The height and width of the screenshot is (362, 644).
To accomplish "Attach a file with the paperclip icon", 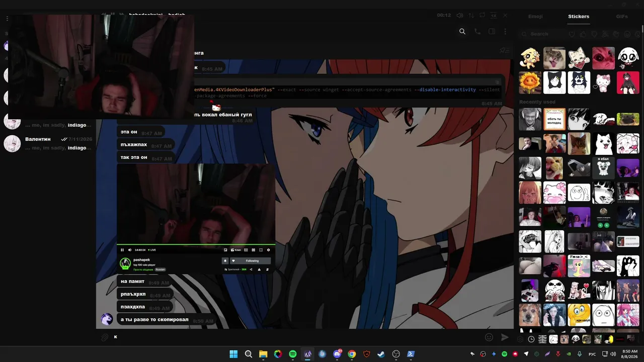I will coord(105,337).
